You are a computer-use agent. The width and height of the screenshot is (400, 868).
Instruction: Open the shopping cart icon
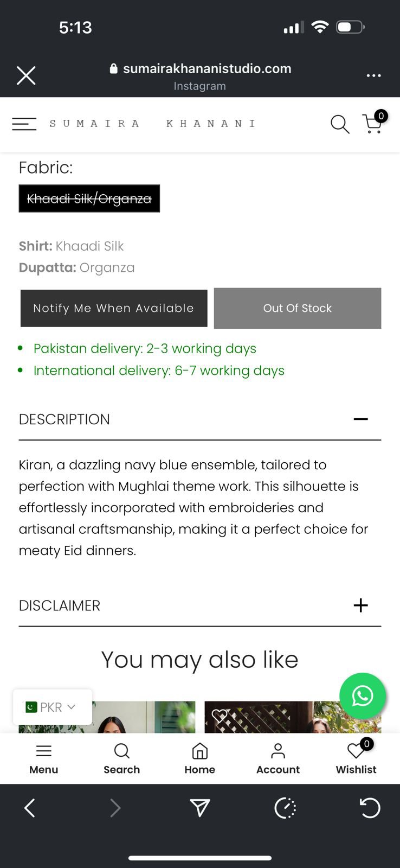click(x=373, y=124)
